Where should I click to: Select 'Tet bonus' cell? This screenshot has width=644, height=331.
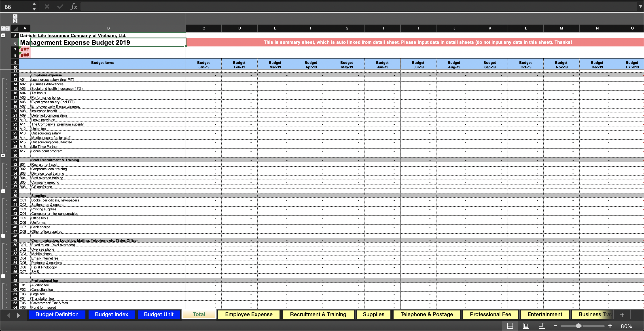click(108, 93)
